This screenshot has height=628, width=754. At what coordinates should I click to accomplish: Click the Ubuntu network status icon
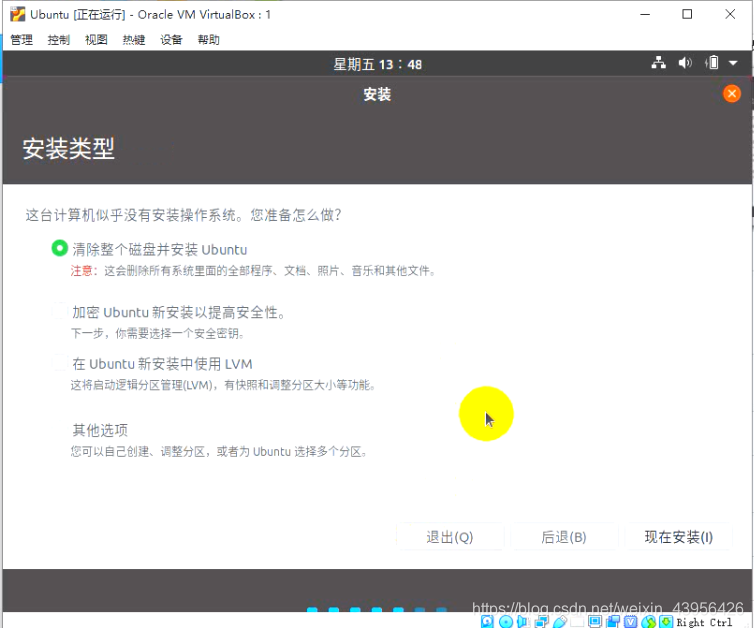[x=659, y=63]
